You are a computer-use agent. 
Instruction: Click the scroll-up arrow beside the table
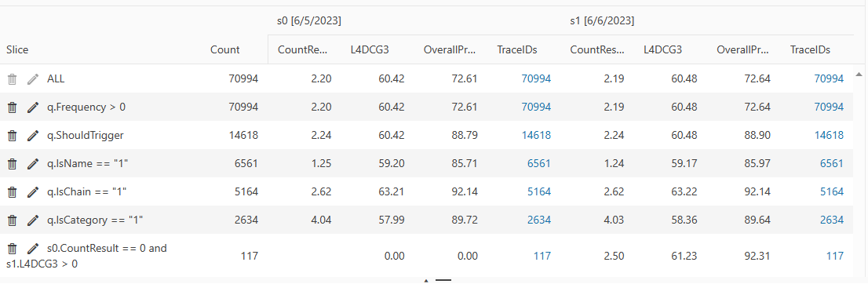[859, 75]
